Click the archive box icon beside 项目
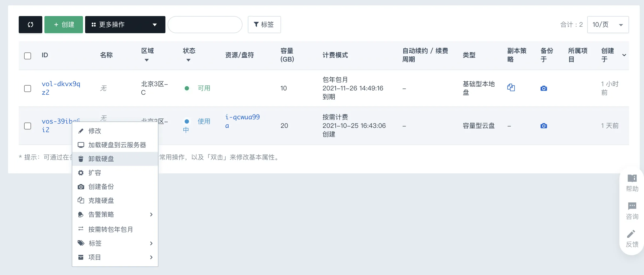The width and height of the screenshot is (644, 275). pos(81,257)
